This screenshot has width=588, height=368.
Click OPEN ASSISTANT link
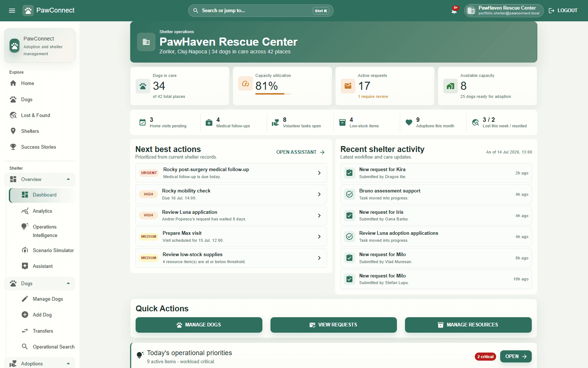click(x=301, y=152)
